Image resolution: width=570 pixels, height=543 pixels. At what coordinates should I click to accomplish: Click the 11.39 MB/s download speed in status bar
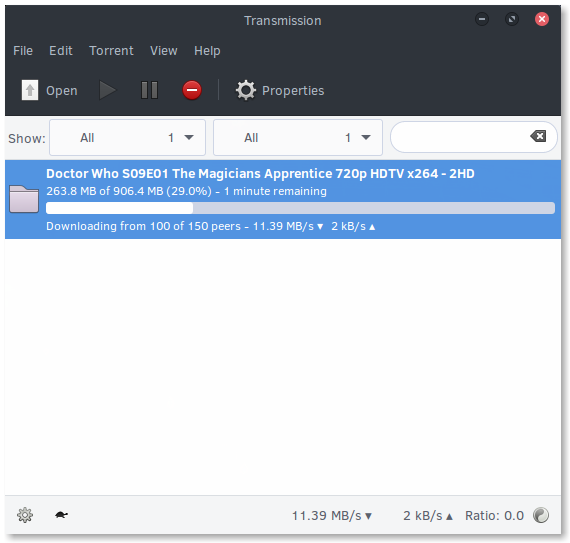(332, 515)
